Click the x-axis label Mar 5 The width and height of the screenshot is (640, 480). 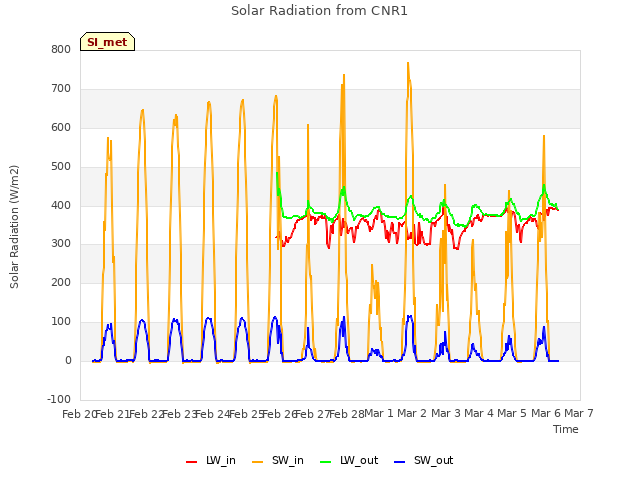(x=512, y=413)
